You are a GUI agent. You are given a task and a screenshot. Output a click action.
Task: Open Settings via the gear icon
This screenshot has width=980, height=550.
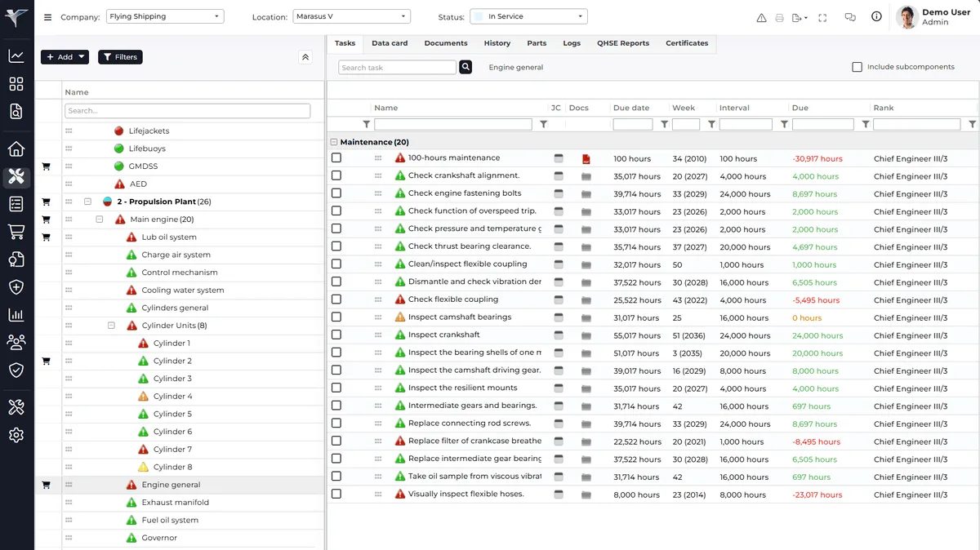tap(16, 435)
